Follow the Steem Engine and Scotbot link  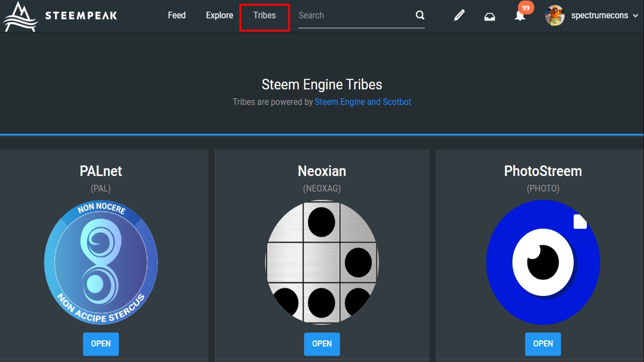pyautogui.click(x=363, y=102)
